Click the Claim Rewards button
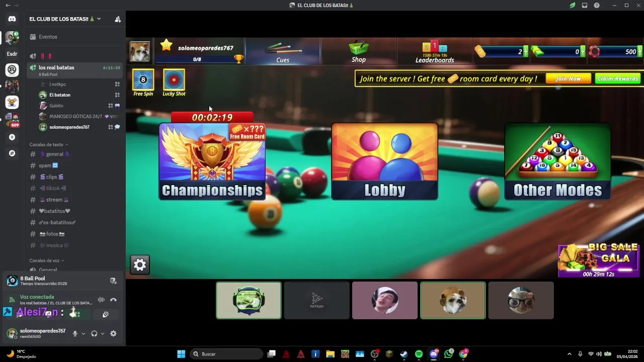 618,78
